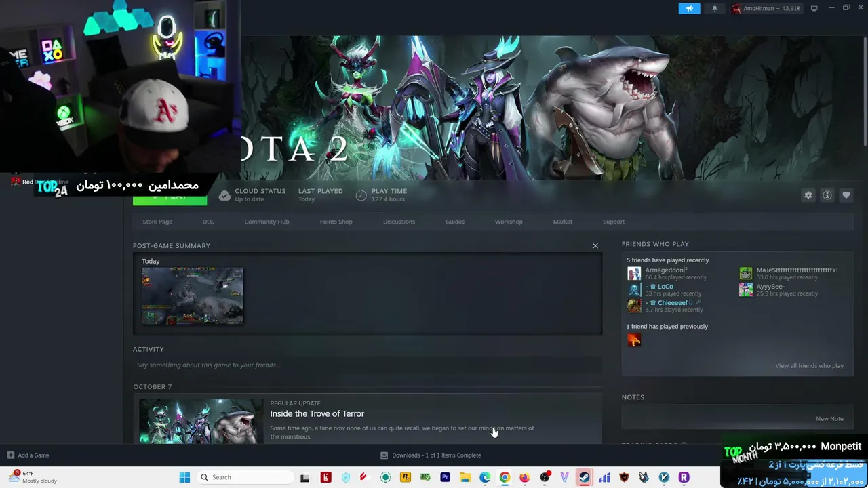Open Trove of Terror news thumbnail
Screen dimensions: 868x488
(201, 421)
